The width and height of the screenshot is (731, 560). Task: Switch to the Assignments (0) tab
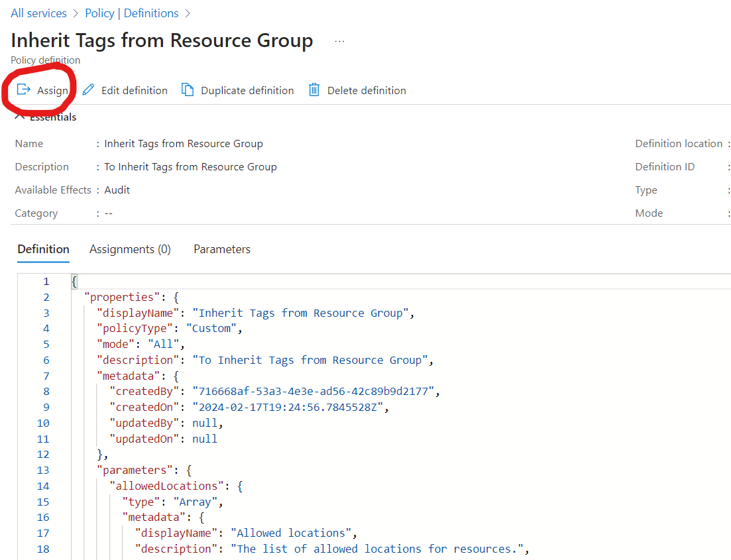pyautogui.click(x=130, y=249)
